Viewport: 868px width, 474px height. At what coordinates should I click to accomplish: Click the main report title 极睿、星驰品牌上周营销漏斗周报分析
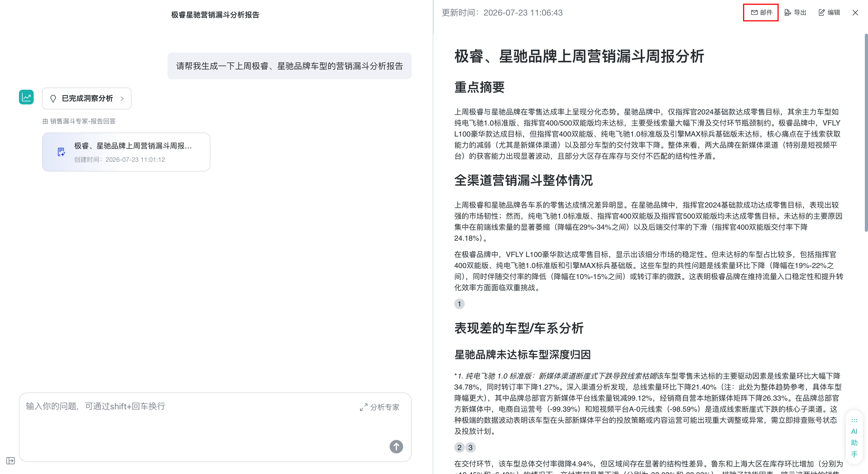[x=579, y=56]
